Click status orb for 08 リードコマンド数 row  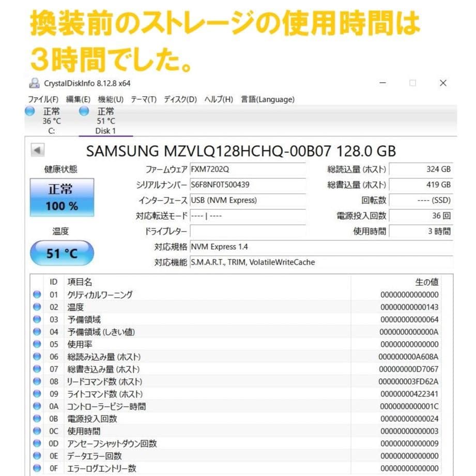click(37, 381)
